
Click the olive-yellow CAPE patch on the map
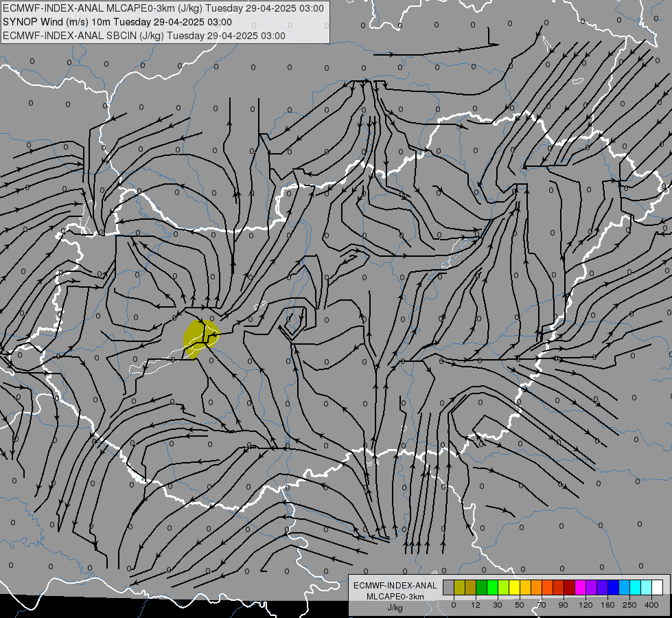(x=200, y=339)
